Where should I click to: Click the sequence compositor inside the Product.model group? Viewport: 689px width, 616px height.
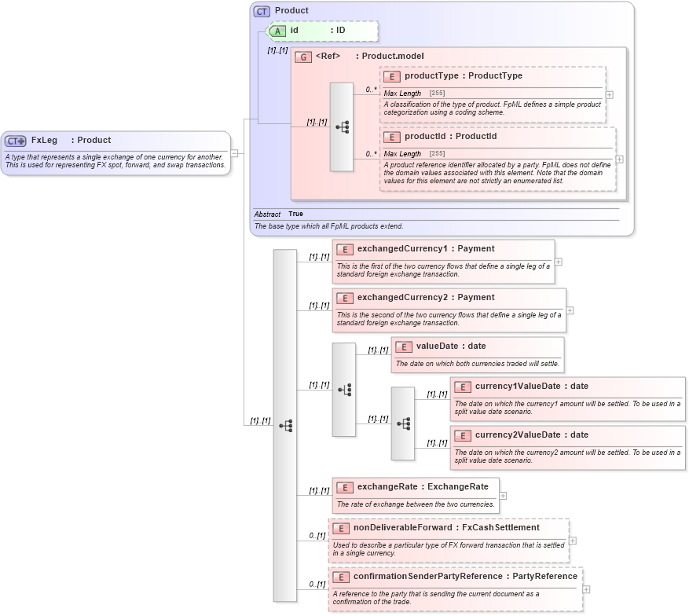click(x=342, y=127)
